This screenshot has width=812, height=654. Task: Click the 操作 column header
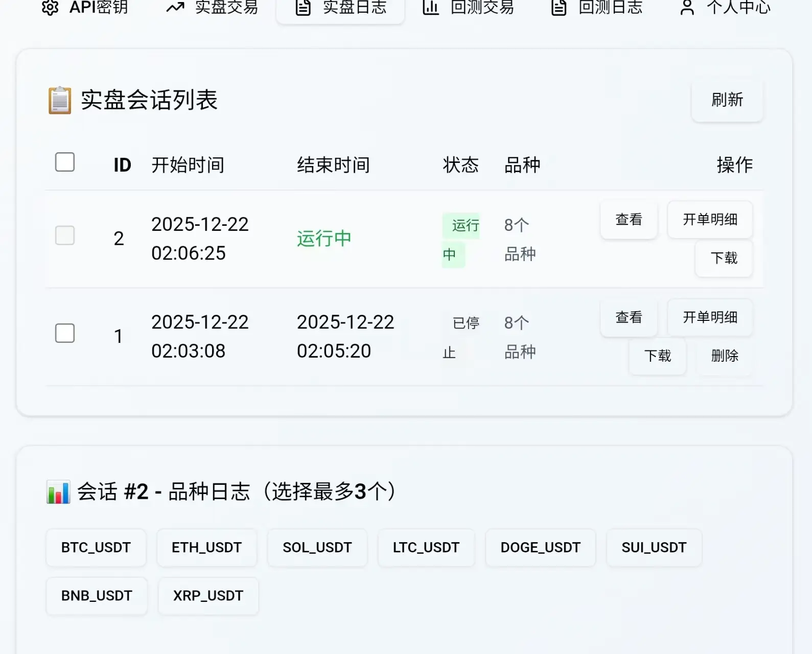734,165
